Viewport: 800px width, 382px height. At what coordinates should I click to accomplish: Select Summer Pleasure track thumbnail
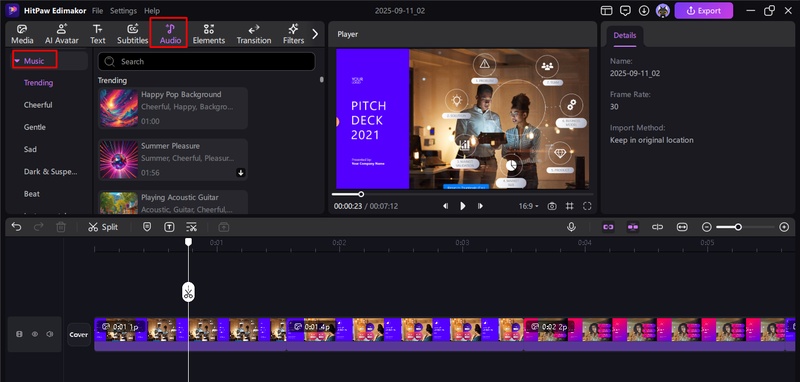point(118,160)
